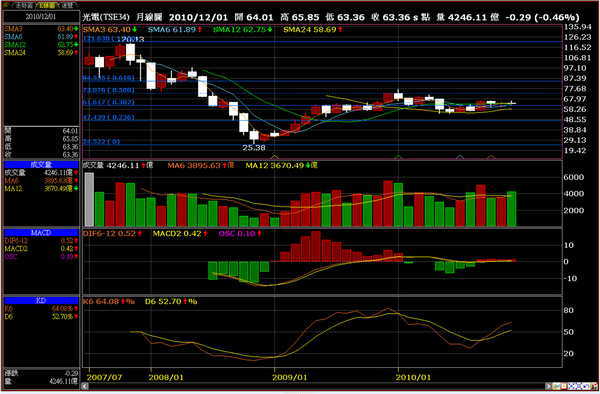Click the 2007/07 date label on the time axis
This screenshot has width=600, height=394.
104,377
